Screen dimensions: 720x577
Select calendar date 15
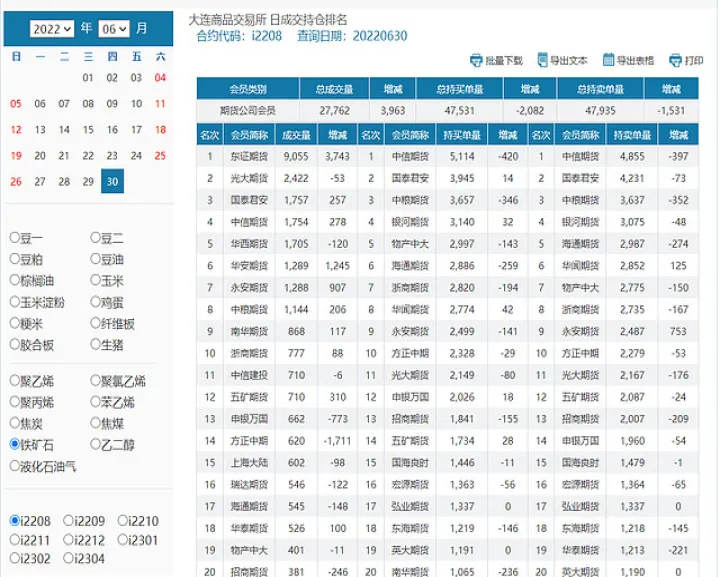(x=88, y=129)
